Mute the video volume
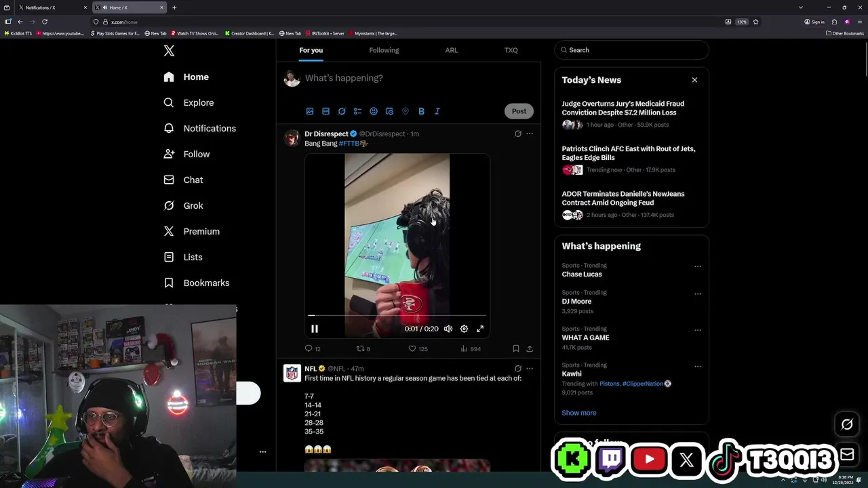Screen dimensions: 868x488 tap(448, 329)
